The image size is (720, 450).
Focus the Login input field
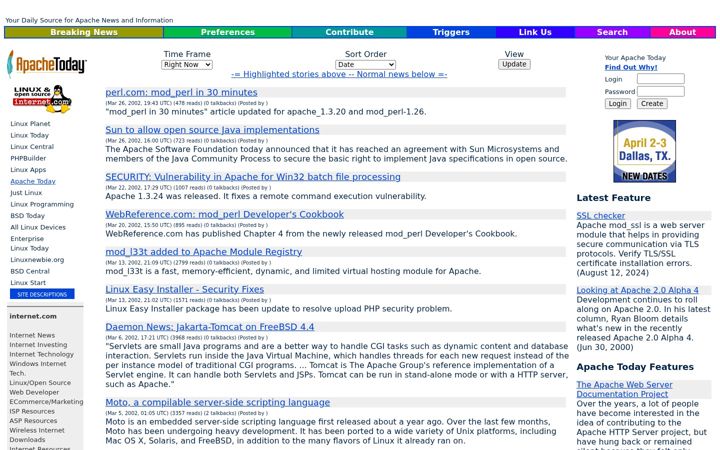tap(660, 79)
